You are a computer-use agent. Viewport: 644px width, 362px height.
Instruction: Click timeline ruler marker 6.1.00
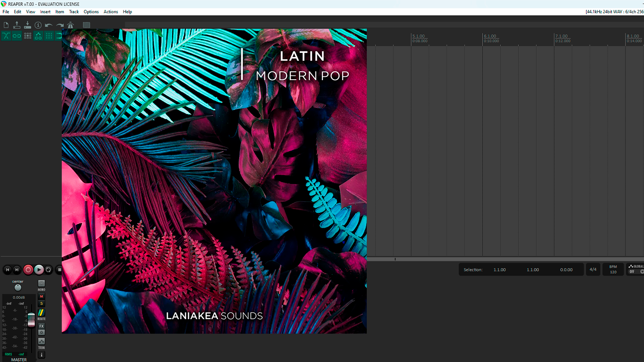pyautogui.click(x=490, y=36)
